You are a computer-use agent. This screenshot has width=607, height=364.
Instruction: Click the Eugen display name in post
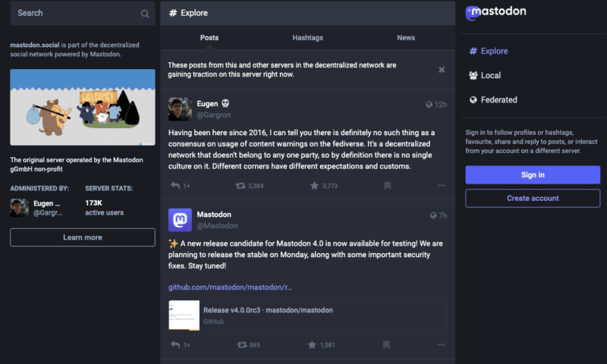coord(207,104)
